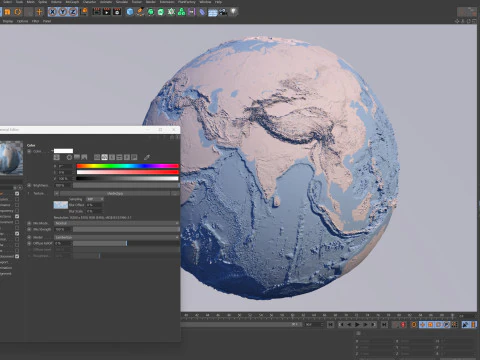This screenshot has width=480, height=360.
Task: Click the Camera icon in toolbar
Action: coord(223,12)
